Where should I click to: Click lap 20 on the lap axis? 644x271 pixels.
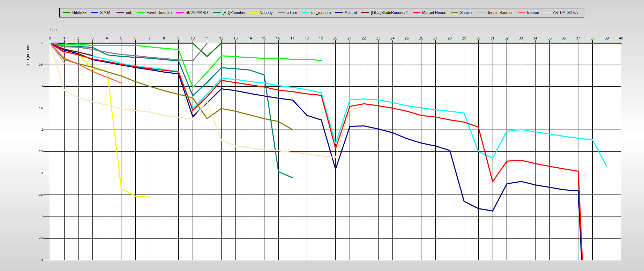pyautogui.click(x=335, y=38)
